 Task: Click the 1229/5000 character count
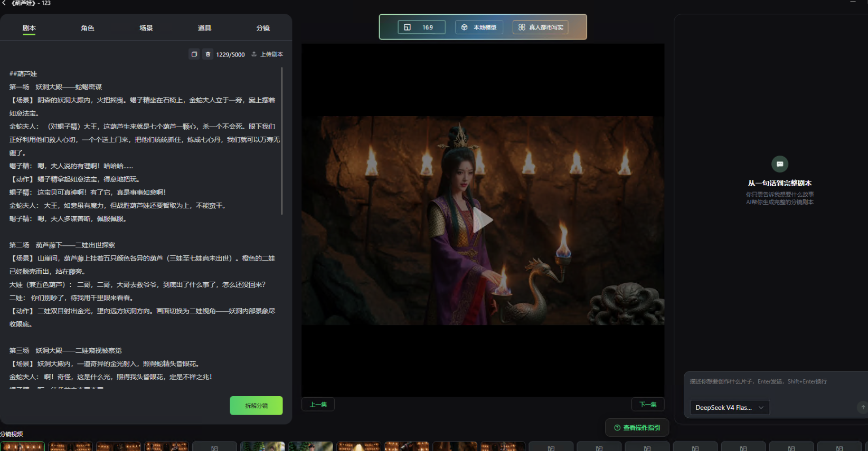[x=230, y=54]
